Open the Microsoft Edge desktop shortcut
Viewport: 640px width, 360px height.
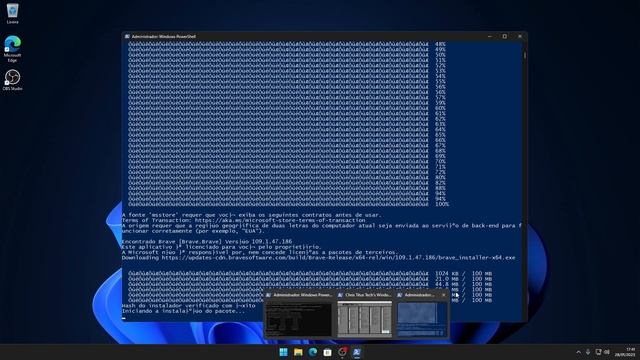(x=12, y=49)
